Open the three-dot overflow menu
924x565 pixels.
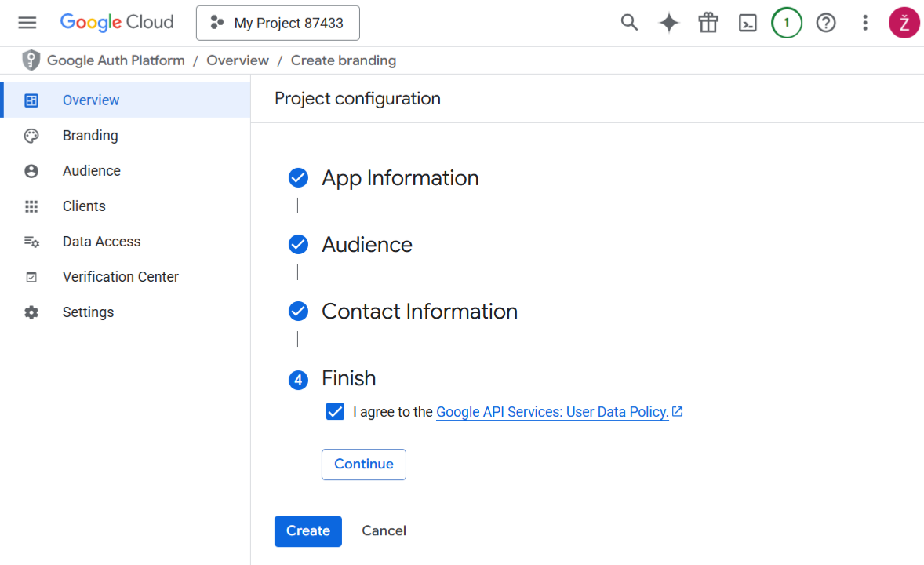point(864,23)
